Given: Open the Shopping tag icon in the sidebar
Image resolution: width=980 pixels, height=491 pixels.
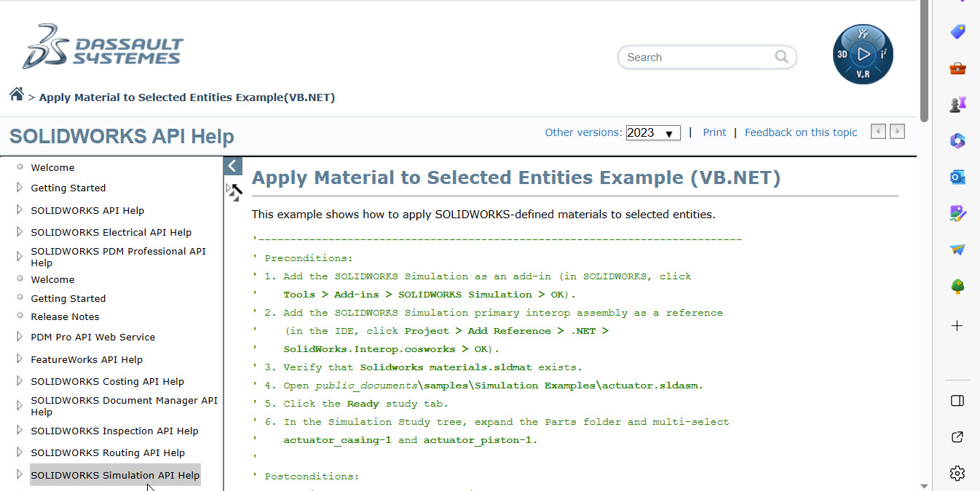Looking at the screenshot, I should 957,31.
